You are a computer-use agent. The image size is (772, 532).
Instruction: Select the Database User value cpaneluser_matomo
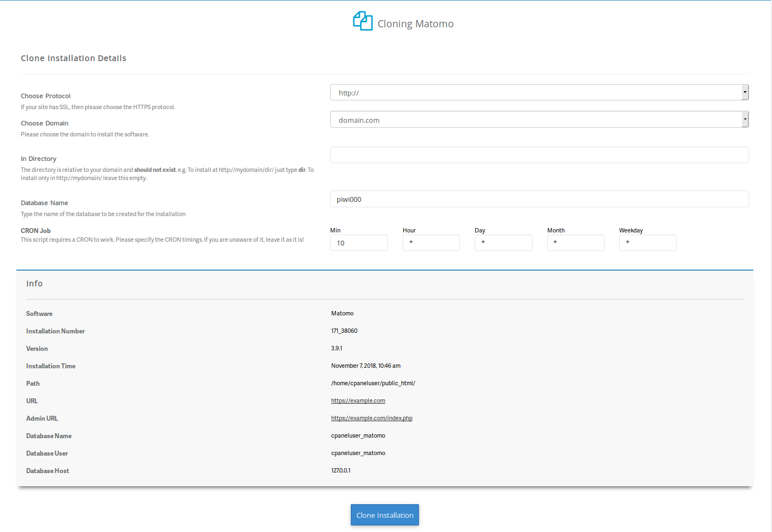(x=358, y=453)
